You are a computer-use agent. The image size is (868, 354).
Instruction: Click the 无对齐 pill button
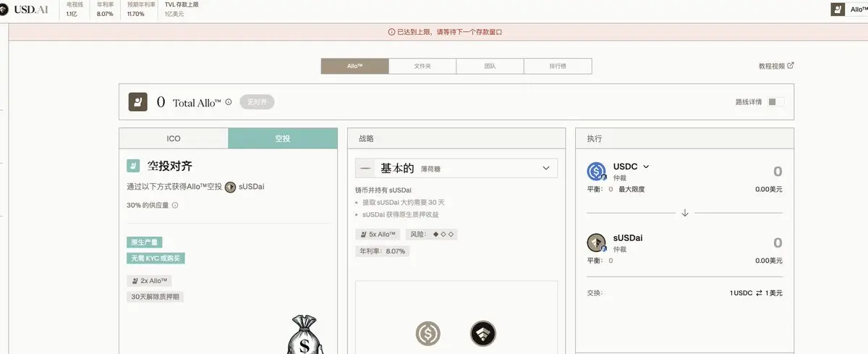click(257, 102)
